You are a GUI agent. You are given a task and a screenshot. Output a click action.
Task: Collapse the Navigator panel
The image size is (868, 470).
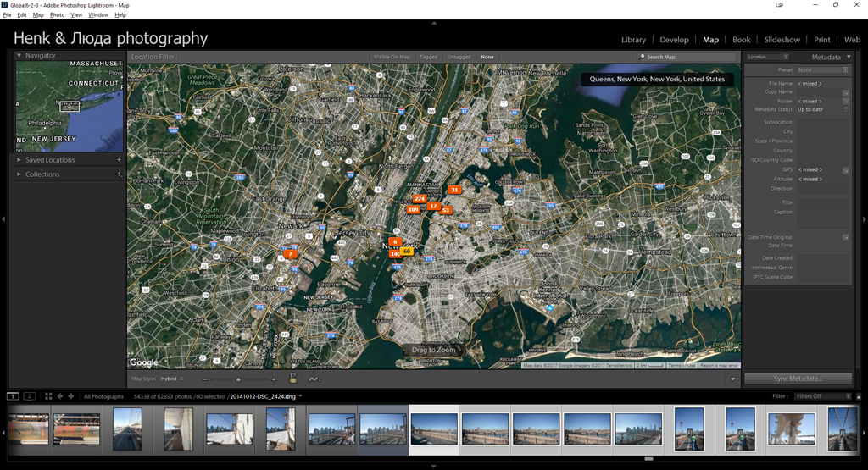[x=19, y=55]
